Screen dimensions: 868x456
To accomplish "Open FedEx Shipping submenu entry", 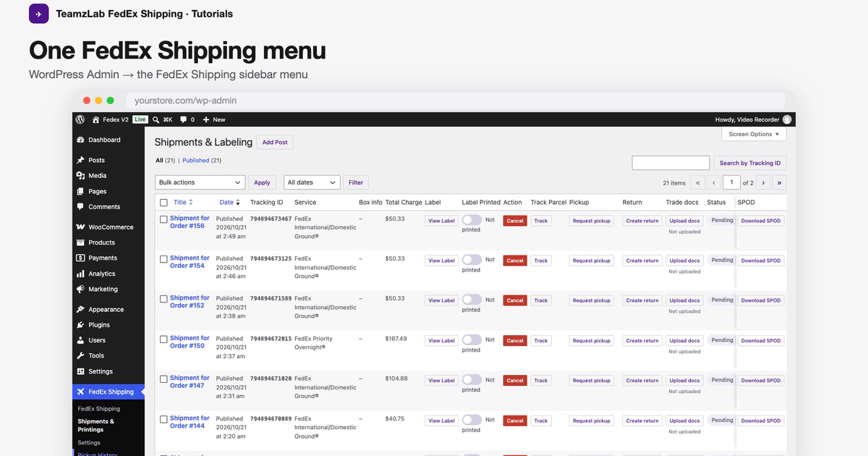I will coord(99,409).
